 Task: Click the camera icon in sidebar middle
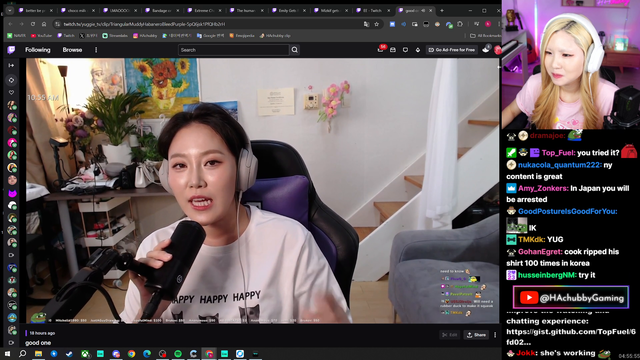pyautogui.click(x=11, y=255)
